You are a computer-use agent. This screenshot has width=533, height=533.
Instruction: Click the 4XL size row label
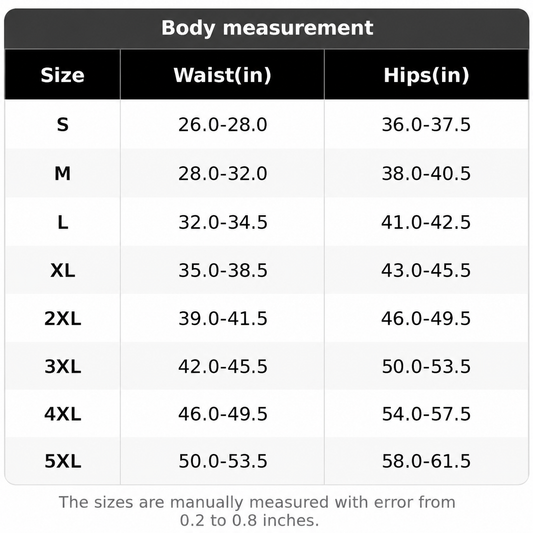(x=63, y=414)
